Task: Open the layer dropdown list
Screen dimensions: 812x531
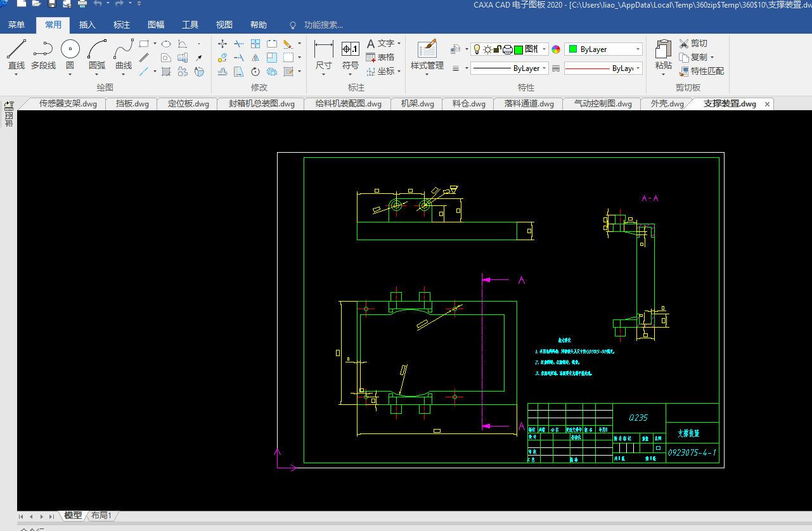Action: point(544,49)
